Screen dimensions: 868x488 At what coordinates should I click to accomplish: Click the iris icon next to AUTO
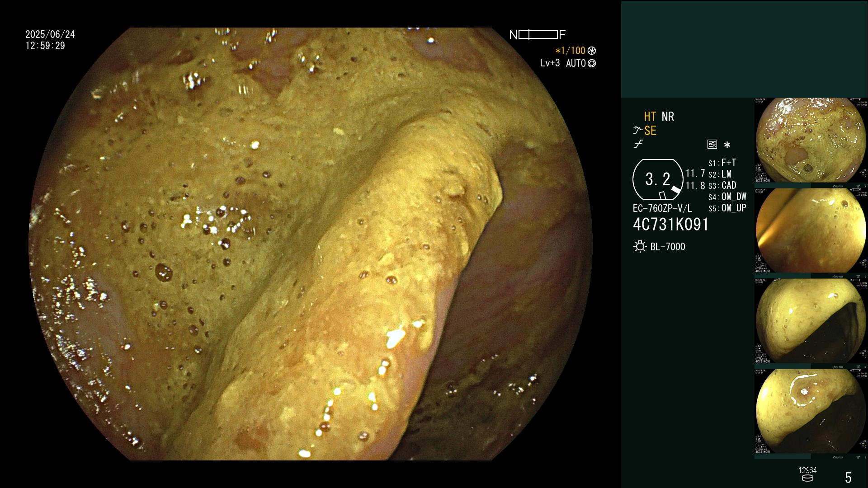click(592, 63)
